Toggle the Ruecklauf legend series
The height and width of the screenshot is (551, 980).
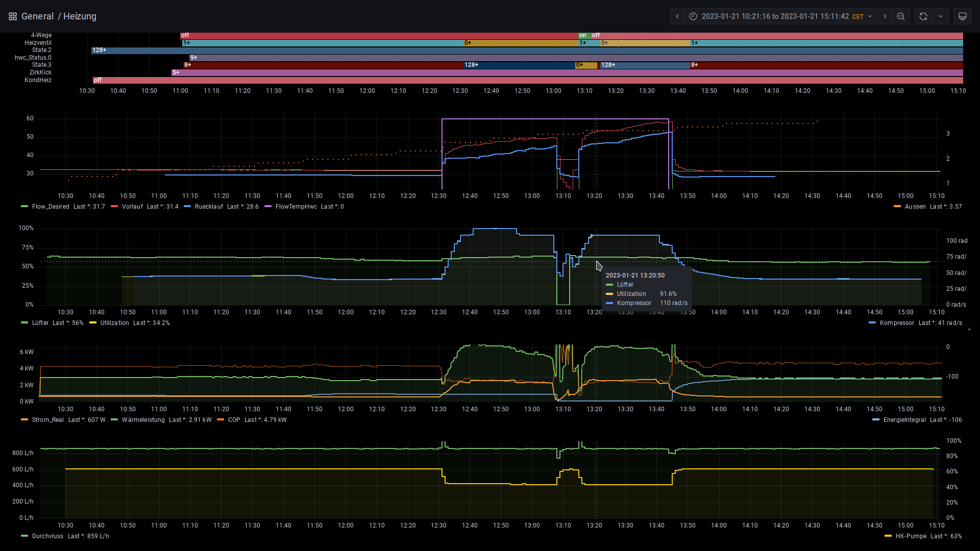[x=209, y=207]
